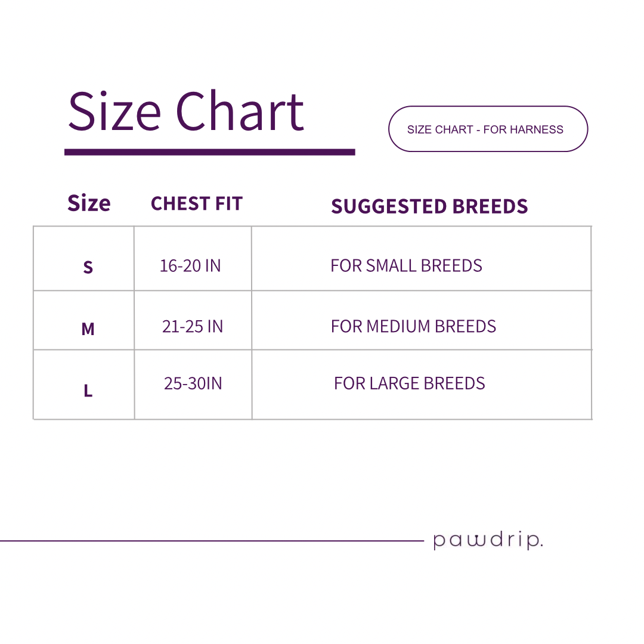The image size is (644, 644).
Task: Choose the "M" size cell
Action: click(x=88, y=329)
